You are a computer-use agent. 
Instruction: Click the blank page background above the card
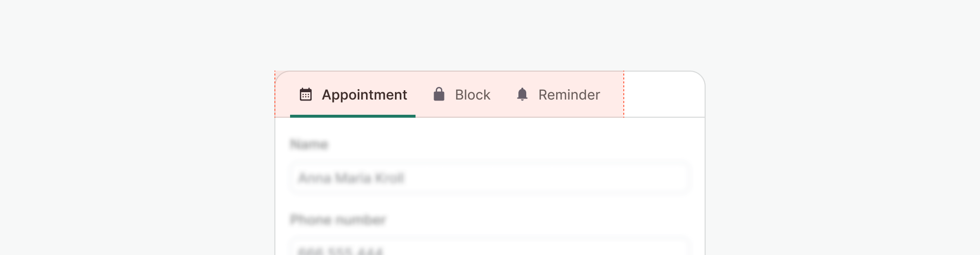point(490,34)
